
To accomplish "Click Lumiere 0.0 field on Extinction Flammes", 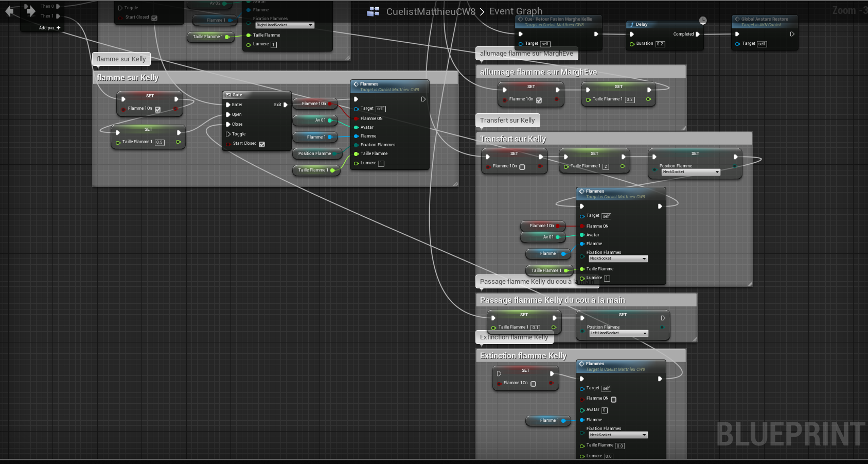I will tap(608, 456).
